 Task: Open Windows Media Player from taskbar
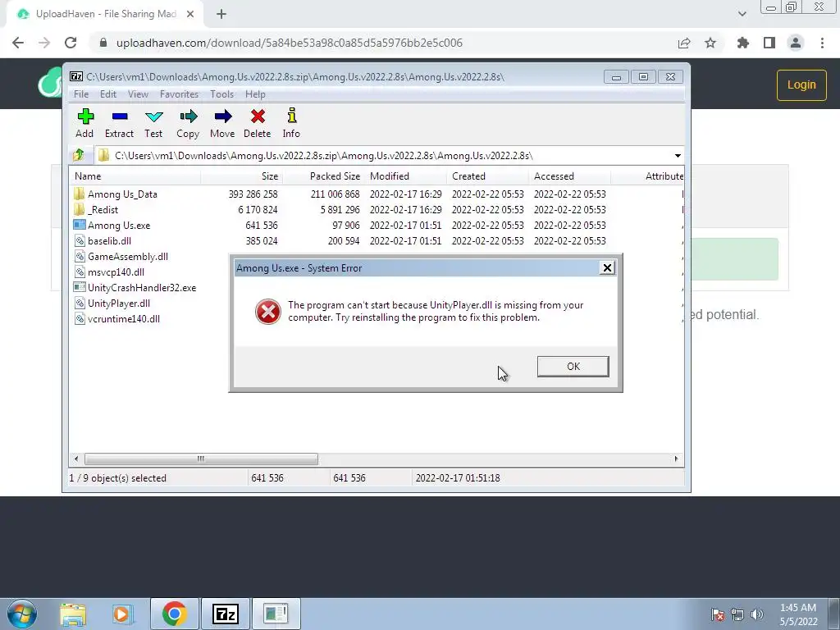(121, 614)
